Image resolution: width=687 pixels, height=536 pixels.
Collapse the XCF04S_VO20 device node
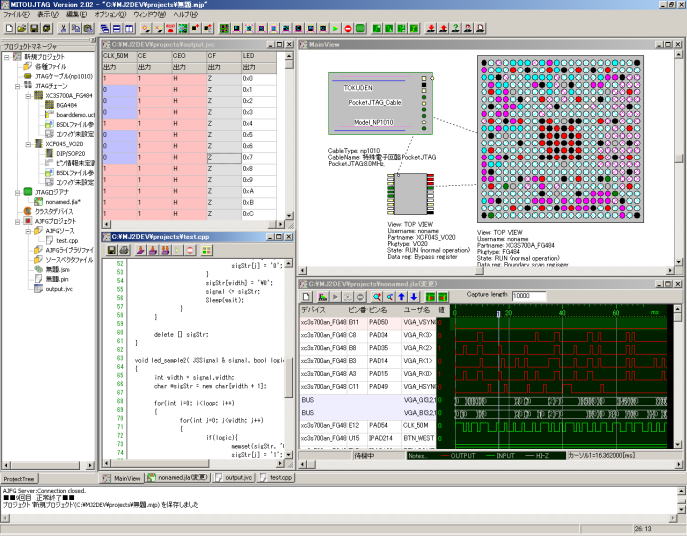pyautogui.click(x=28, y=144)
